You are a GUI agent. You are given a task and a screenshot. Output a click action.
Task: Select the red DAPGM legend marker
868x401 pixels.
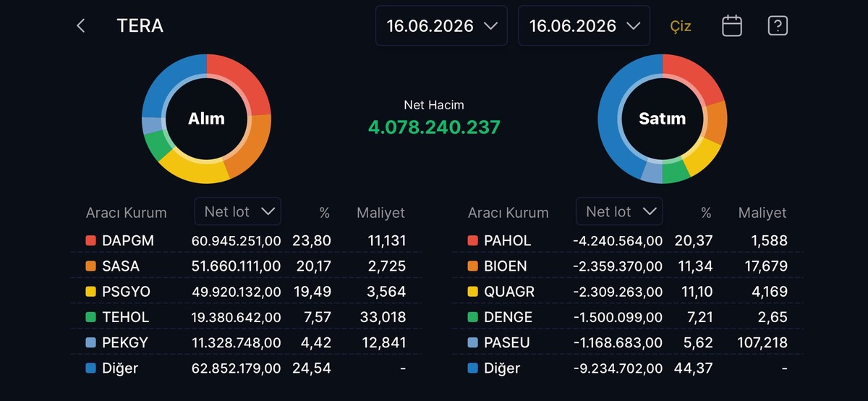pyautogui.click(x=90, y=240)
